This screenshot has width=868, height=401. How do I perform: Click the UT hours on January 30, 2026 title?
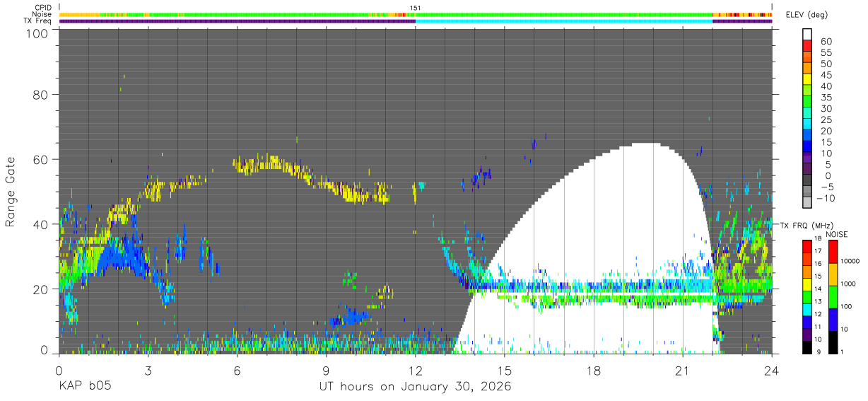coord(415,387)
